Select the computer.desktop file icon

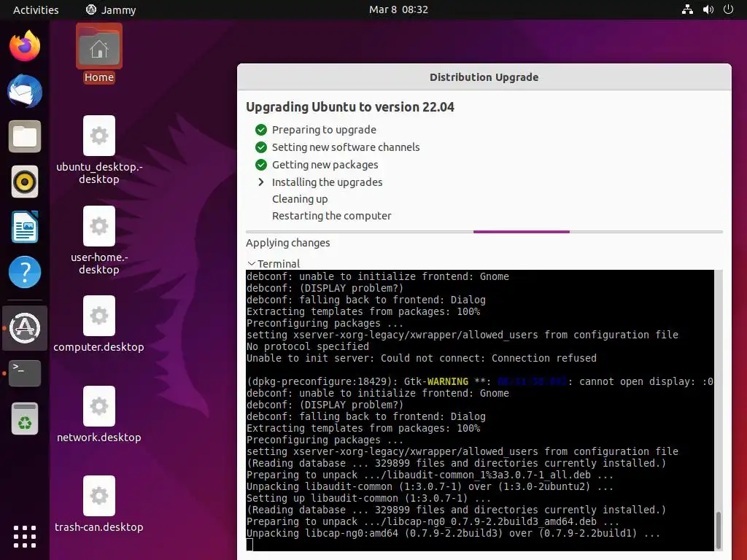(x=99, y=324)
